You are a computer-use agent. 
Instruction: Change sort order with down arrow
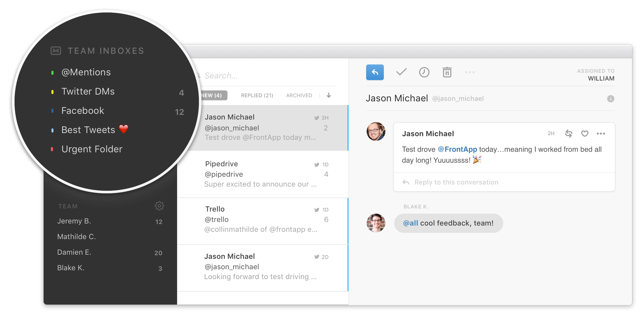329,95
